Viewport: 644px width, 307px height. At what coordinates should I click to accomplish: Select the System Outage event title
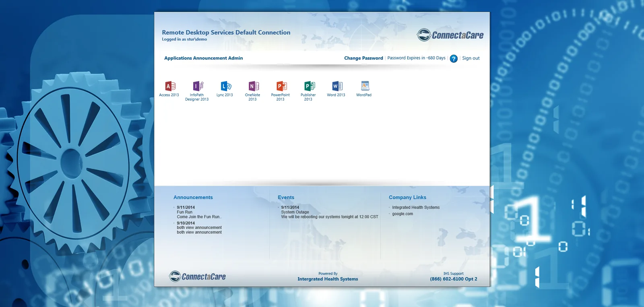pyautogui.click(x=295, y=212)
